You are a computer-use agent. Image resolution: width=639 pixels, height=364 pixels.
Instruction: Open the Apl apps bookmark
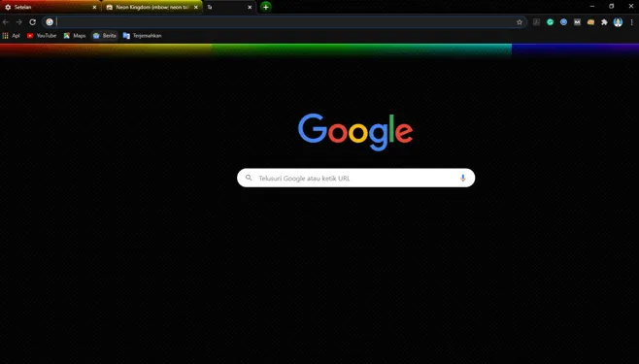click(11, 36)
